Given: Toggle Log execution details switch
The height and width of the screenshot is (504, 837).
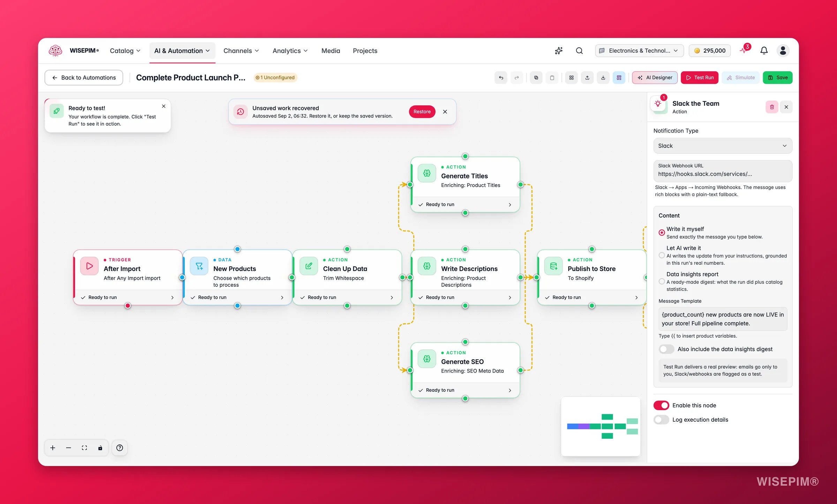Looking at the screenshot, I should pos(661,420).
